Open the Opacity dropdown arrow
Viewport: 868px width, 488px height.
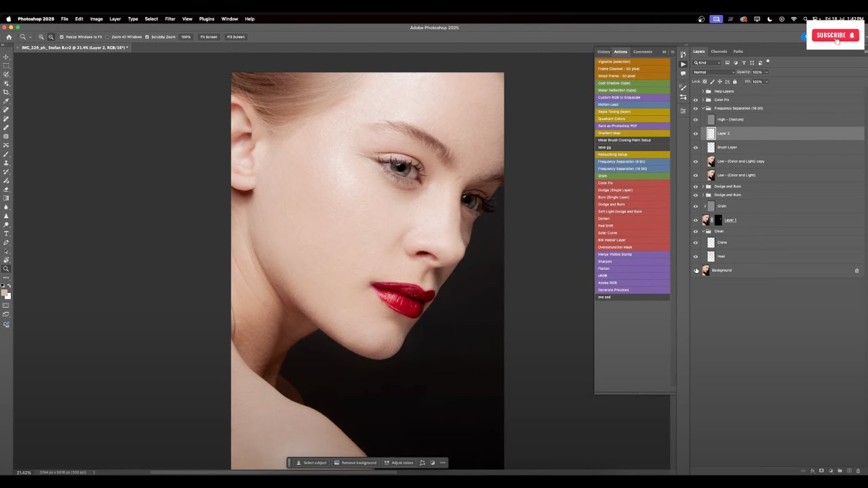tap(766, 72)
